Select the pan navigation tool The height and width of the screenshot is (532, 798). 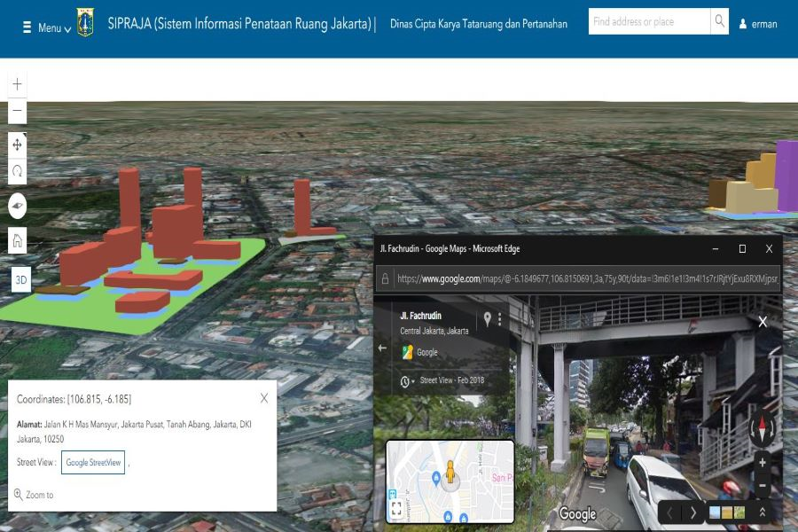pyautogui.click(x=18, y=145)
